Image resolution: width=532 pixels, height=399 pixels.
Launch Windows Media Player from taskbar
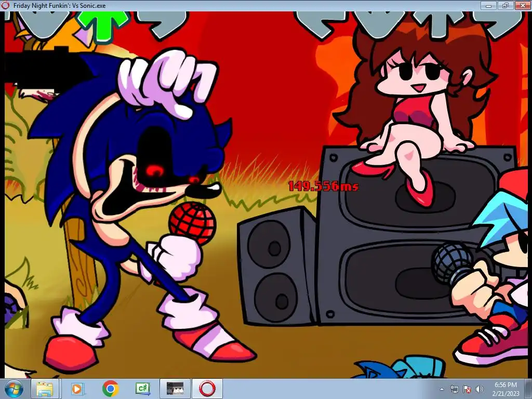pyautogui.click(x=77, y=389)
